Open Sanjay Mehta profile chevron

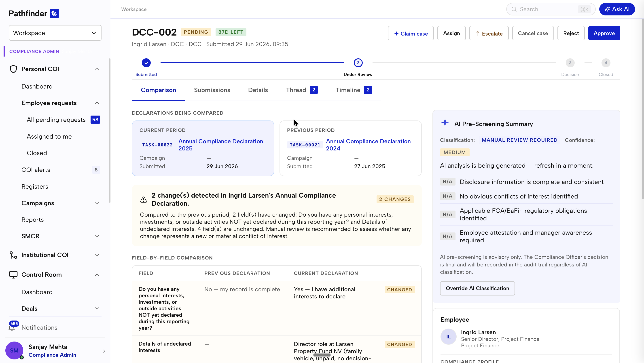(x=104, y=351)
